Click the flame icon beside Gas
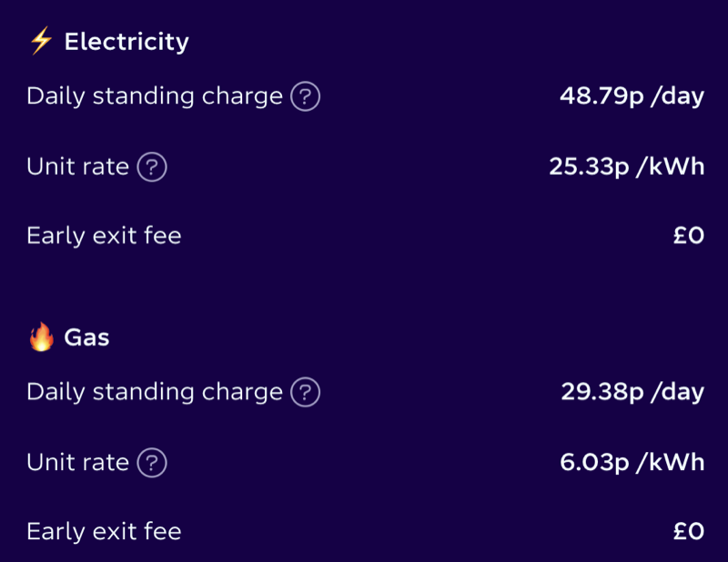The width and height of the screenshot is (728, 562). coord(41,338)
